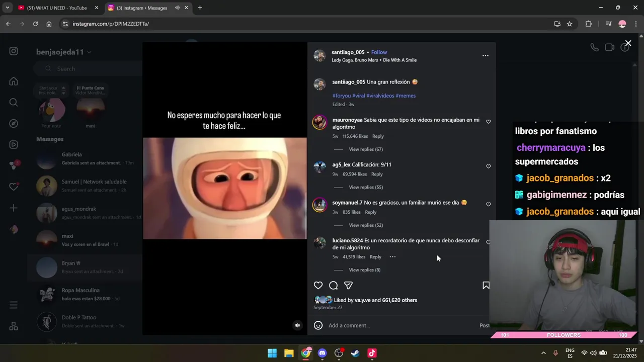
Task: Open the emoji picker in the comment box
Action: (x=318, y=325)
